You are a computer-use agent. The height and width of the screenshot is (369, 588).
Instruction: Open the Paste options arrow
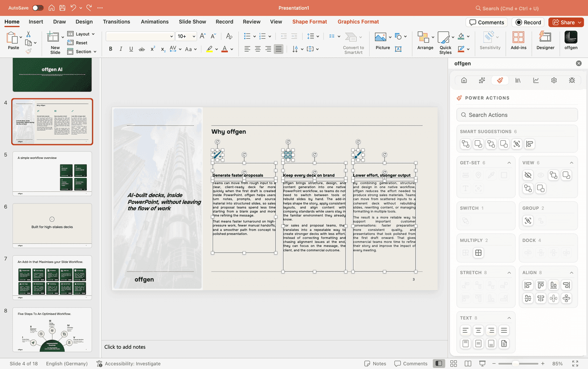pos(21,37)
